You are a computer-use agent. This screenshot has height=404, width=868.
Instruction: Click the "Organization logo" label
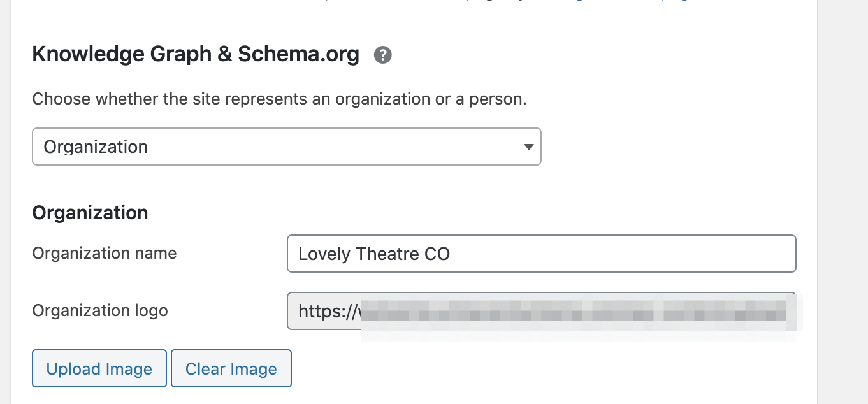pos(100,310)
